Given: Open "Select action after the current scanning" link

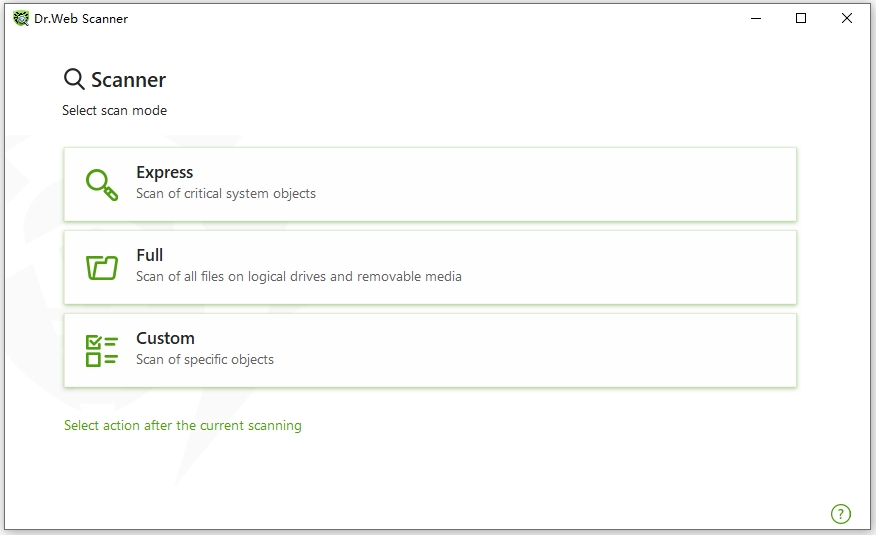Looking at the screenshot, I should click(x=183, y=425).
